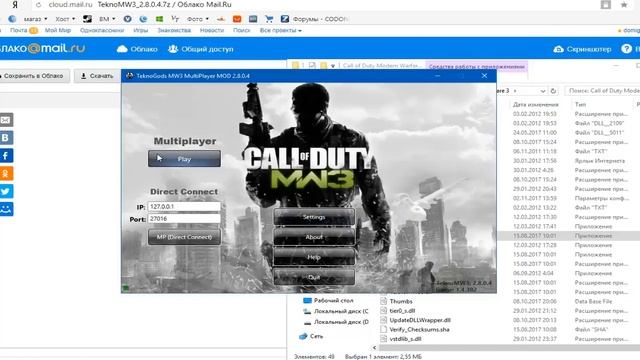Click the Help button in the launcher
Viewport: 640px width, 360px height.
coord(314,257)
